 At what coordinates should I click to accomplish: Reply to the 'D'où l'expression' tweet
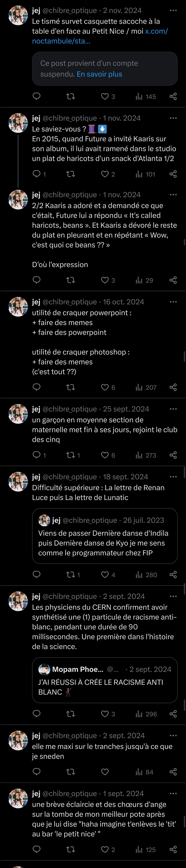(36, 280)
